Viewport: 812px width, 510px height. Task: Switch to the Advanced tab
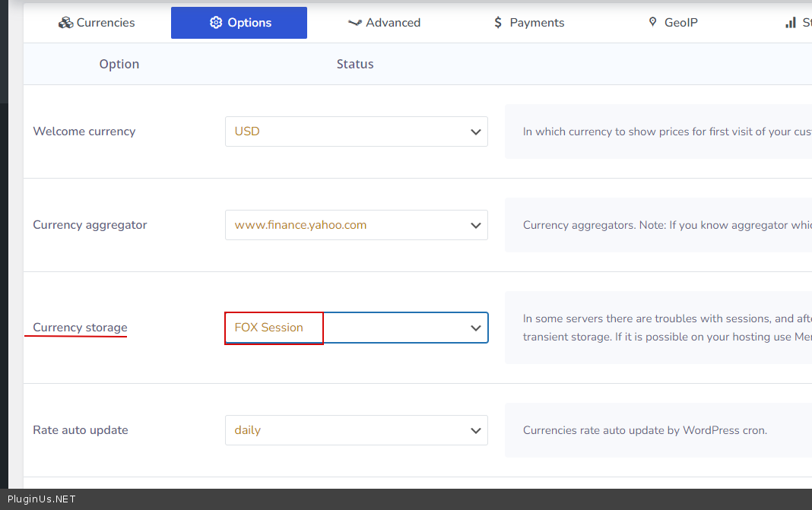[393, 23]
